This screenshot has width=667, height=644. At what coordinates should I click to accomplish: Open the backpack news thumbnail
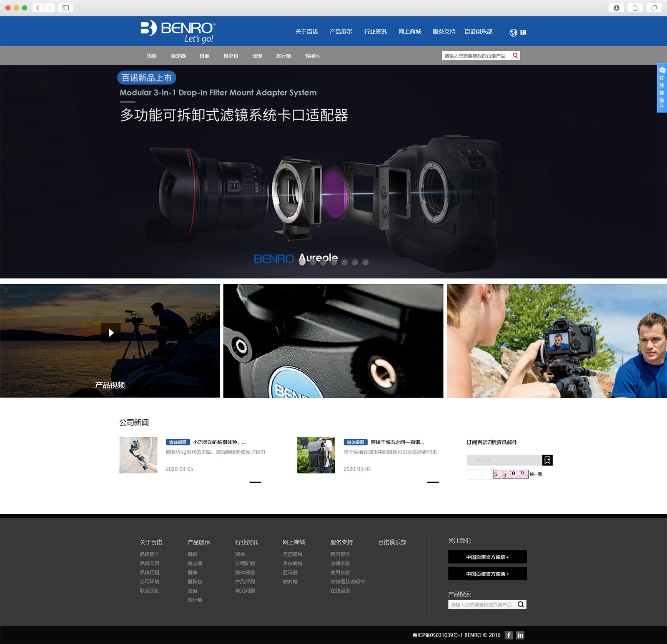[316, 455]
